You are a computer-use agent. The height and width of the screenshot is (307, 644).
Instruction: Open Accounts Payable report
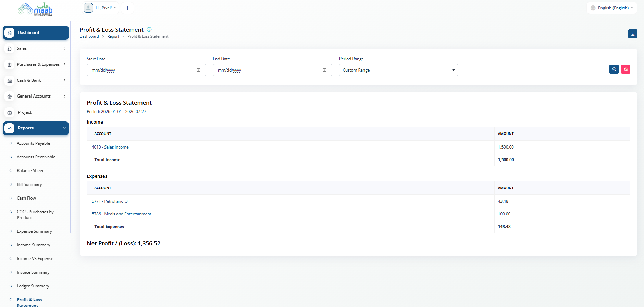(33, 143)
